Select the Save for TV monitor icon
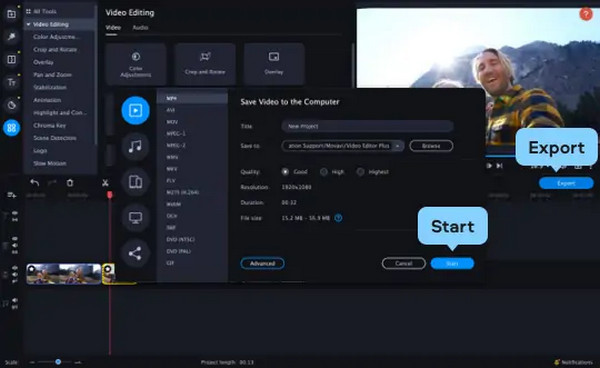 pos(135,218)
